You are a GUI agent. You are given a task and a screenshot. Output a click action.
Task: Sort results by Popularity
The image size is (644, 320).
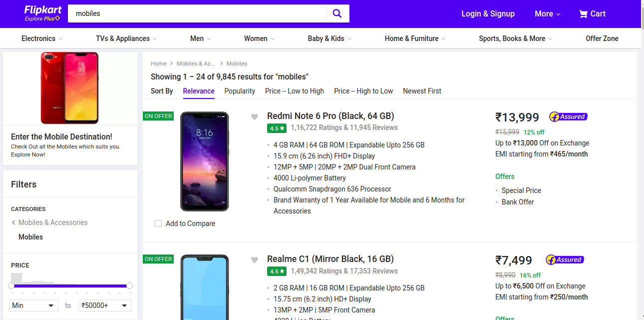click(x=240, y=91)
